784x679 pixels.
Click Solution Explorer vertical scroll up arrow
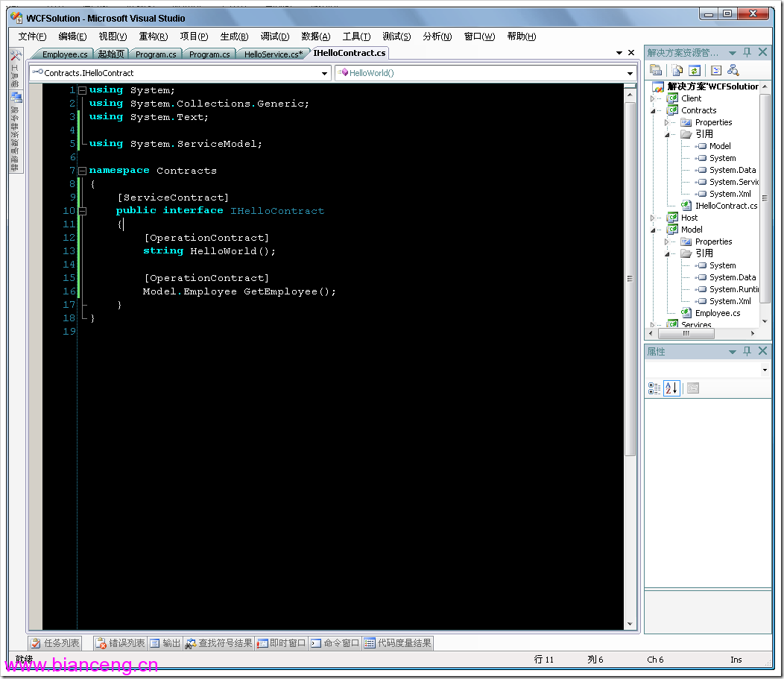coord(765,86)
